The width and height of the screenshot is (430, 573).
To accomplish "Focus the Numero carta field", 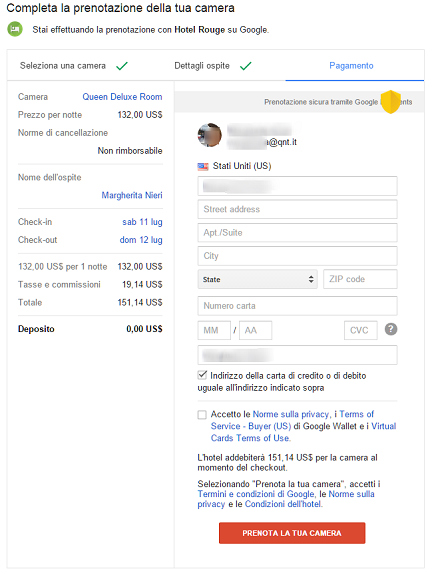I will 297,306.
